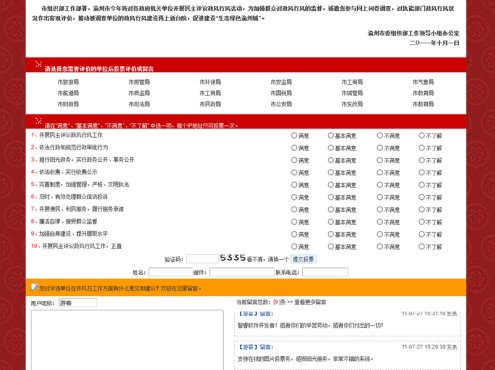Click 【游客】 on the 15:29:39 comment
Image resolution: width=495 pixels, height=370 pixels.
[248, 347]
